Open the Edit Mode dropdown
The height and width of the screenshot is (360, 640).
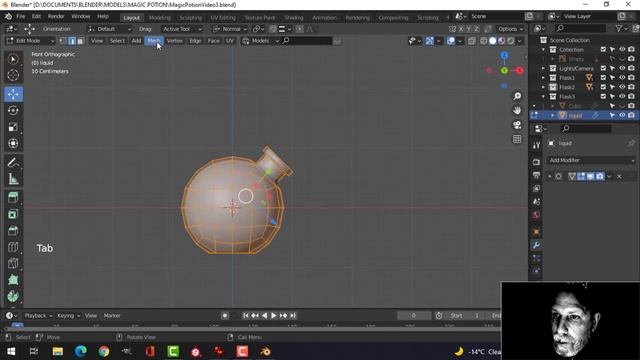pos(30,41)
